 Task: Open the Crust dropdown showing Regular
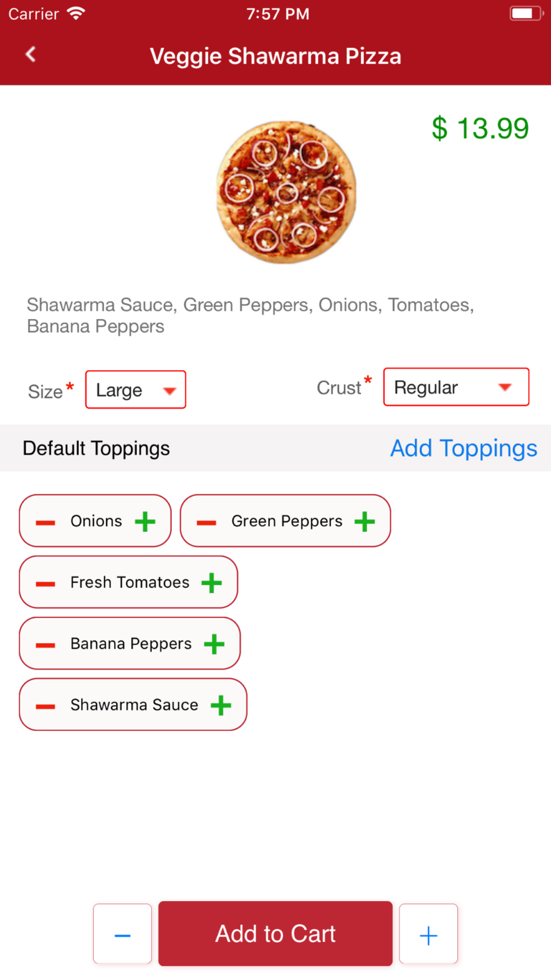(x=456, y=387)
